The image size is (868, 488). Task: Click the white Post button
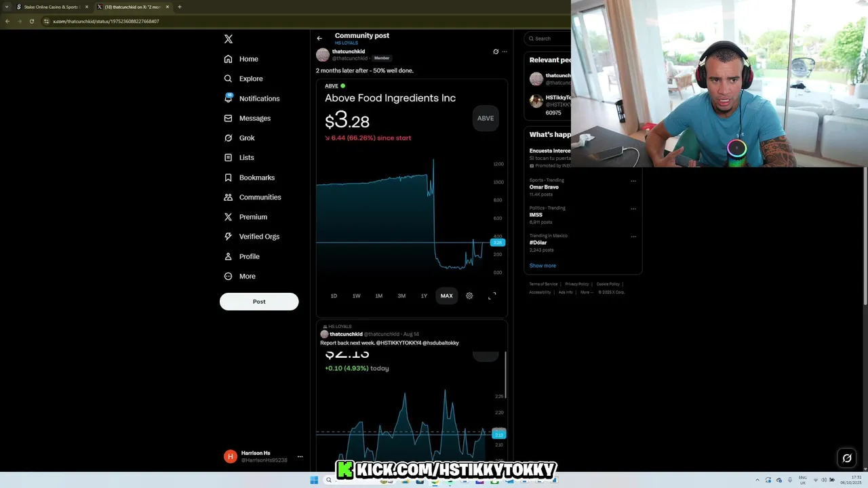259,302
